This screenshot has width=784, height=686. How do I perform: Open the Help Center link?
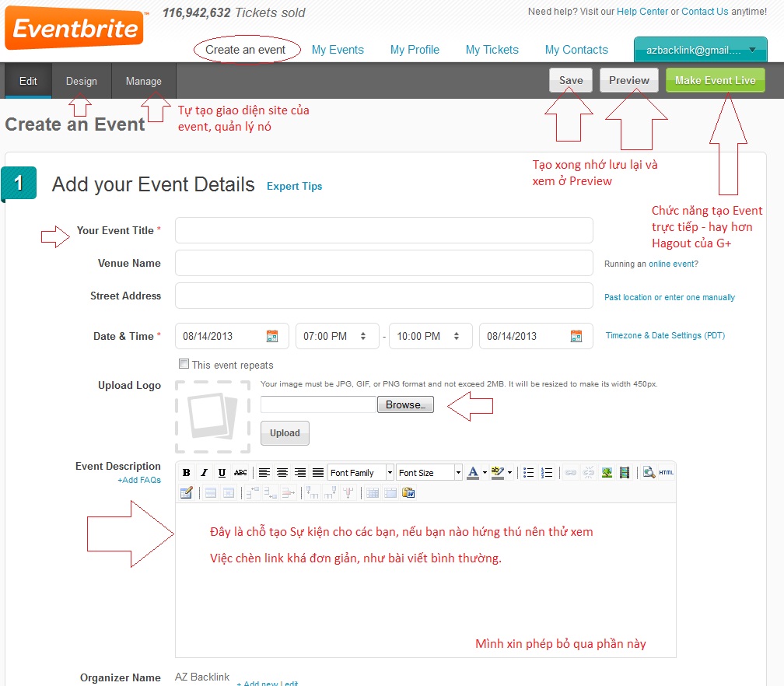point(642,12)
